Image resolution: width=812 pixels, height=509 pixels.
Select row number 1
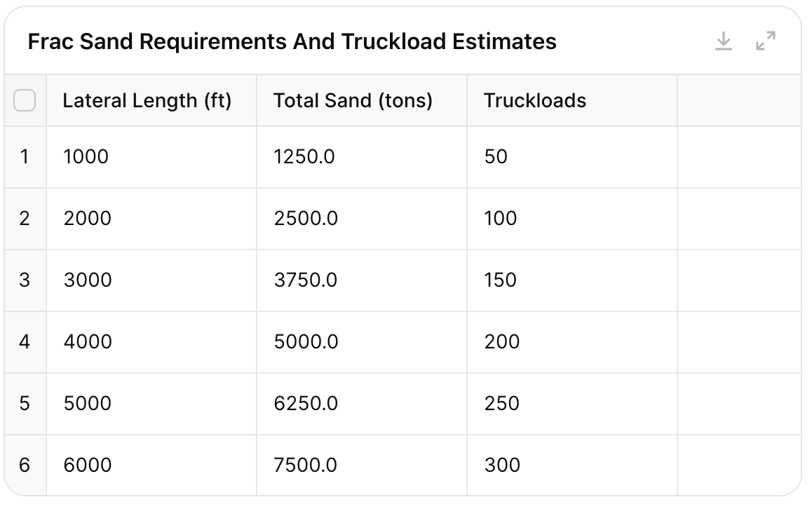pos(25,156)
